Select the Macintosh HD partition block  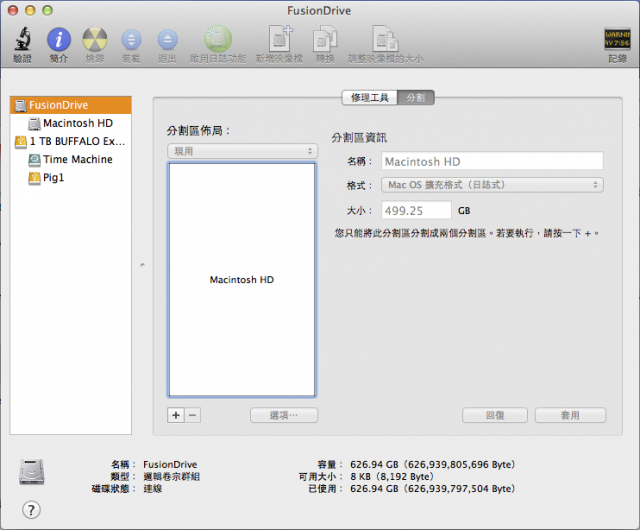tap(242, 280)
